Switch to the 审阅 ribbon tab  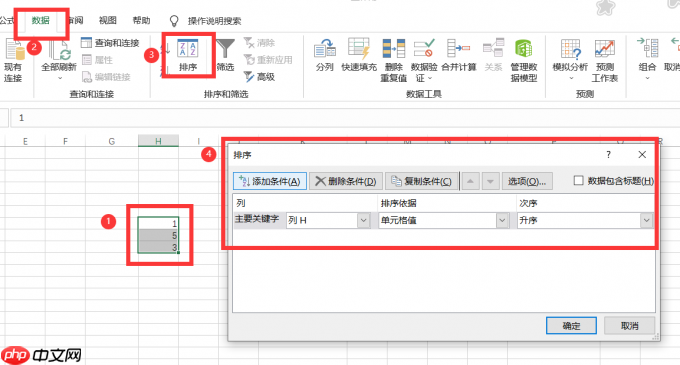[76, 20]
